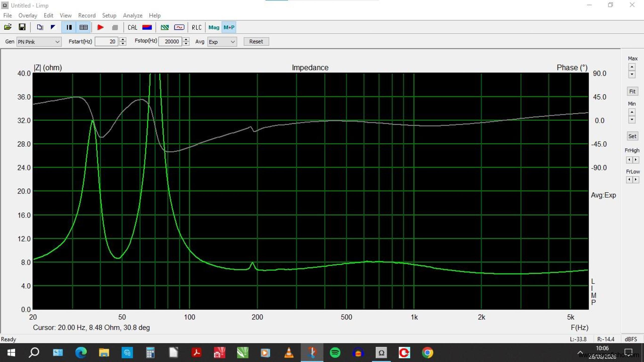Open the RLC estimation tool
The height and width of the screenshot is (362, 644).
click(196, 27)
